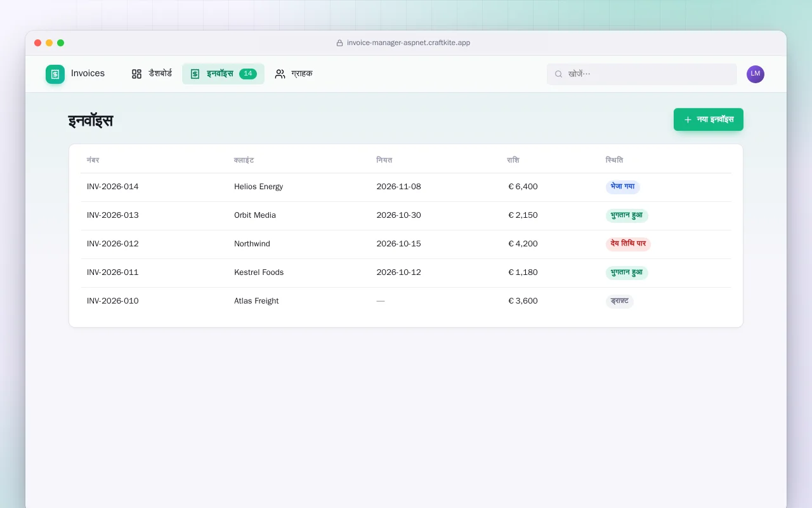The height and width of the screenshot is (508, 812).
Task: Click due date 2026-10-15
Action: 399,244
